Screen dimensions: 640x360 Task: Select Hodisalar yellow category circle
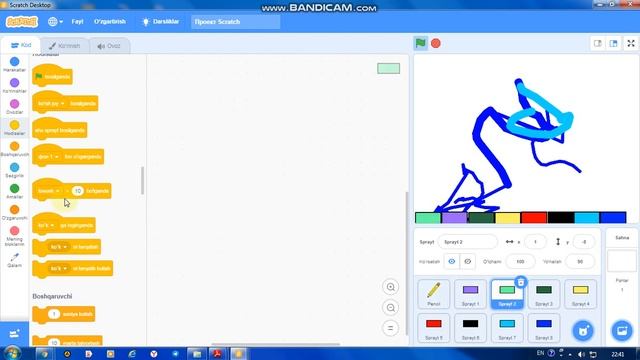point(14,125)
